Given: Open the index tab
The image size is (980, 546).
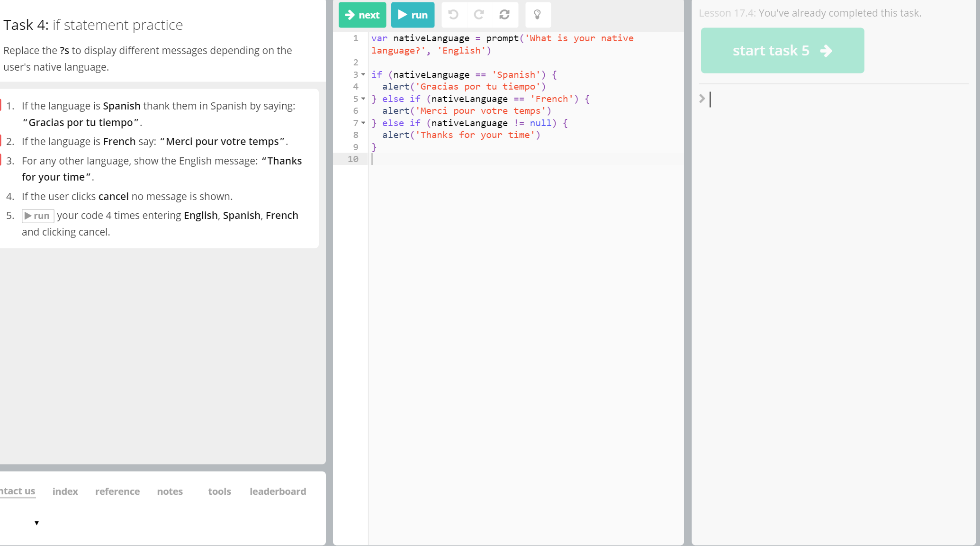Looking at the screenshot, I should (65, 491).
